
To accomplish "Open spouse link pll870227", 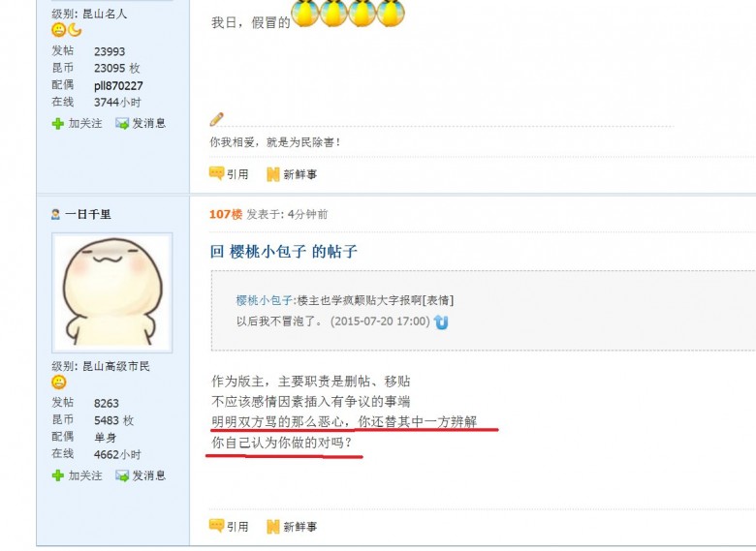I will click(118, 86).
